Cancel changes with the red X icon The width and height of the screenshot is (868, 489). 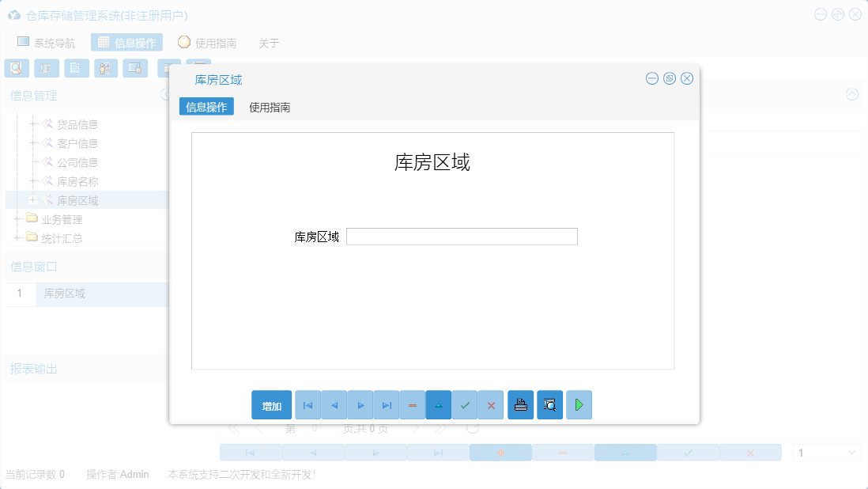point(491,404)
